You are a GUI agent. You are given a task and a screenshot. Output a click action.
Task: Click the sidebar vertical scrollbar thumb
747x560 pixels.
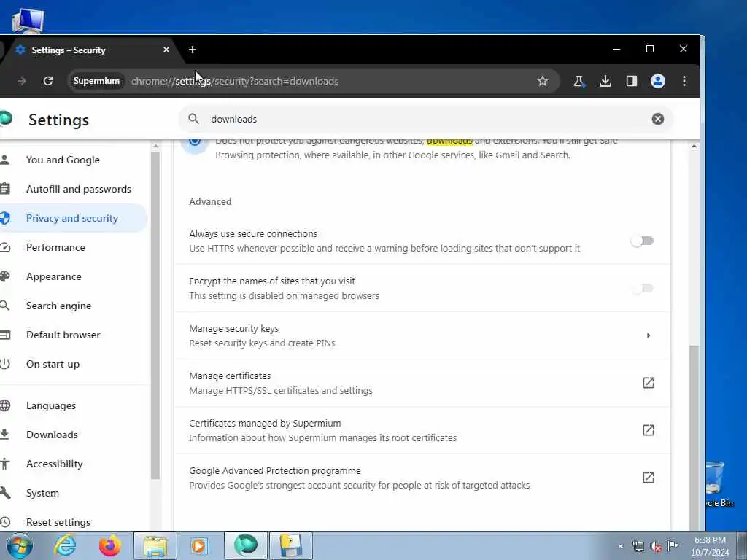pos(155,315)
